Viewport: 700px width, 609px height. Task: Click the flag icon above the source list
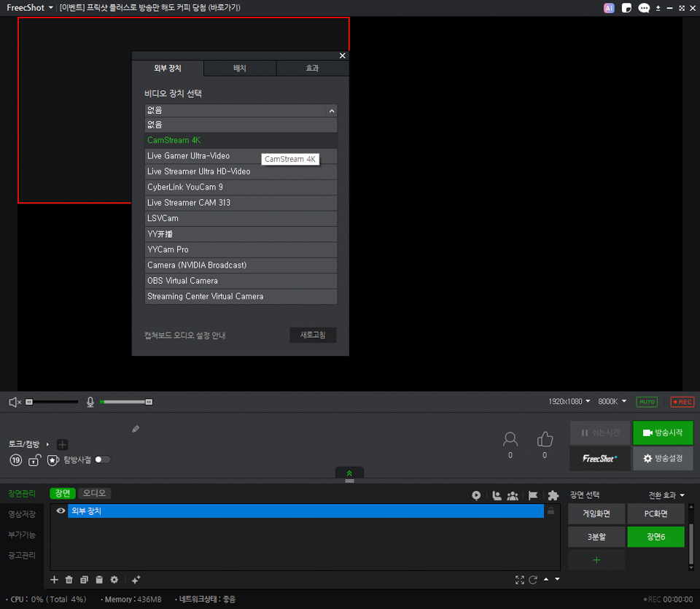pyautogui.click(x=533, y=495)
